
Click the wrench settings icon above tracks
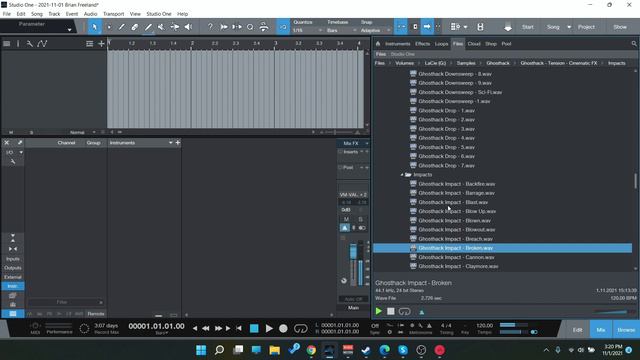point(29,44)
